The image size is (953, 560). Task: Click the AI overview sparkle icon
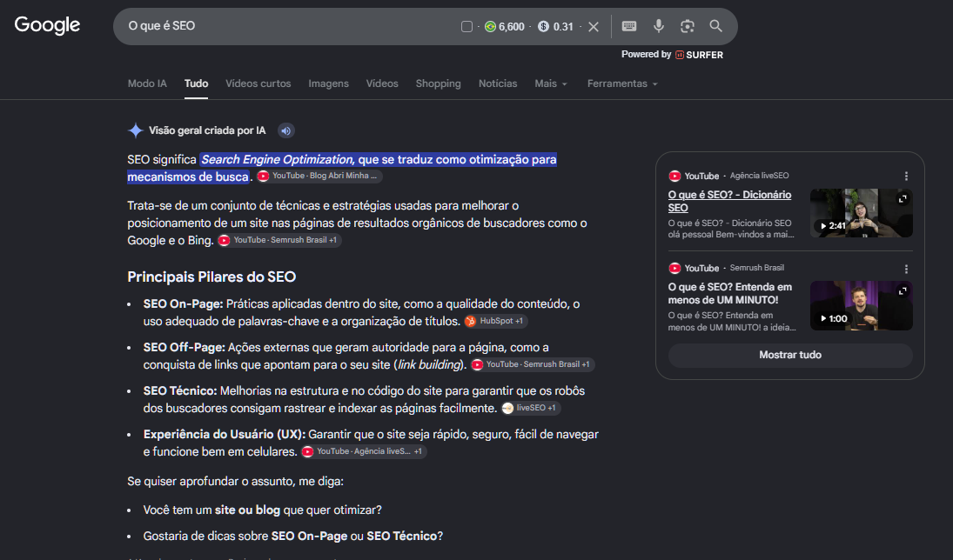[136, 130]
